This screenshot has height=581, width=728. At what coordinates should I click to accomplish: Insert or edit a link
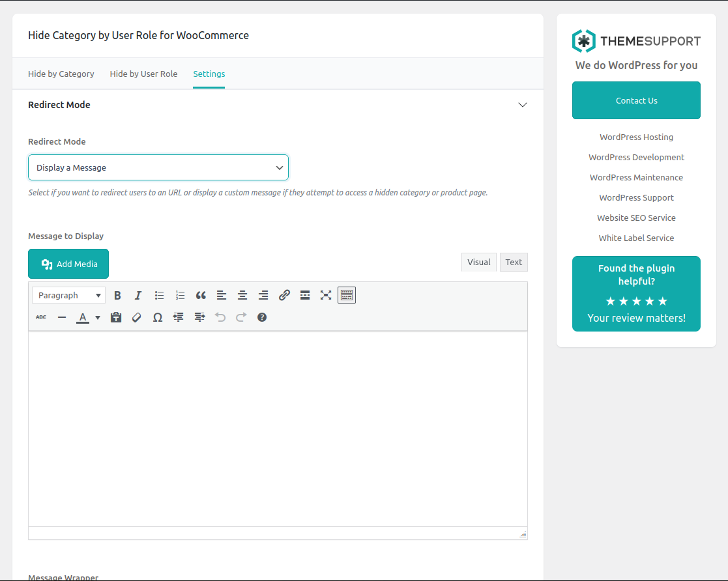coord(284,295)
